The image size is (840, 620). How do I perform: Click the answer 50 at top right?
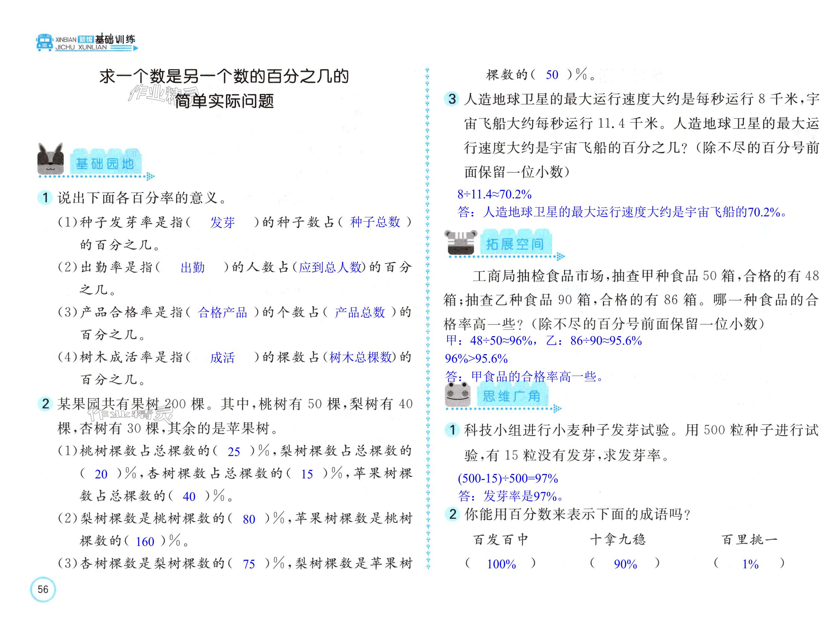click(x=552, y=75)
